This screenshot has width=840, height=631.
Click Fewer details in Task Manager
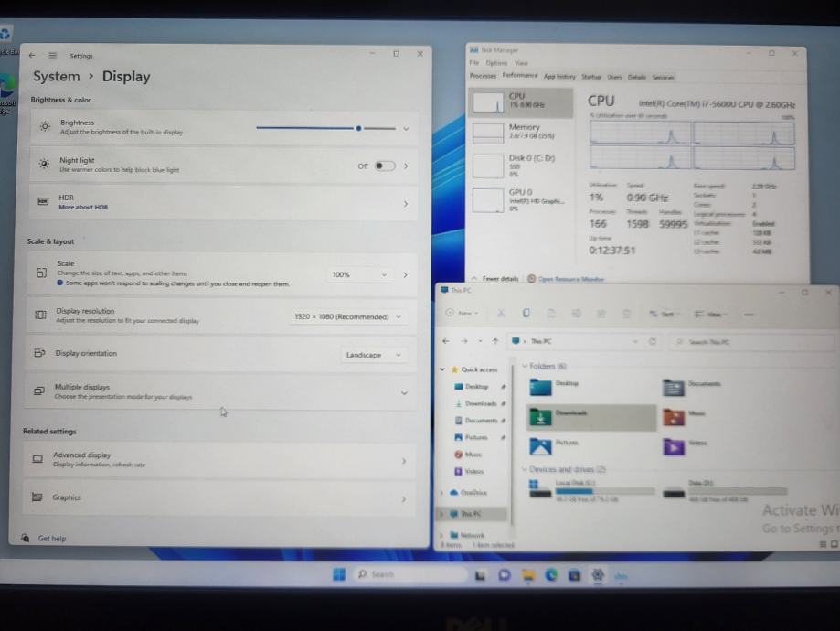pyautogui.click(x=495, y=279)
